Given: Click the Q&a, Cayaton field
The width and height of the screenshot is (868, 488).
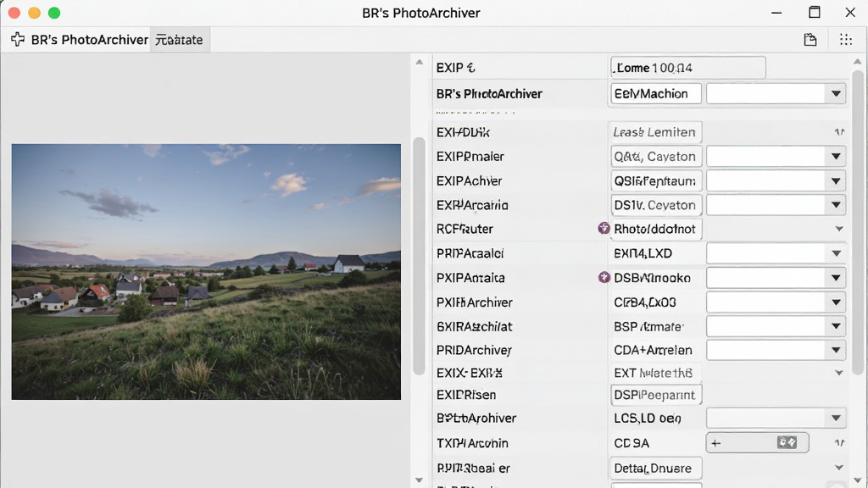Looking at the screenshot, I should point(656,156).
